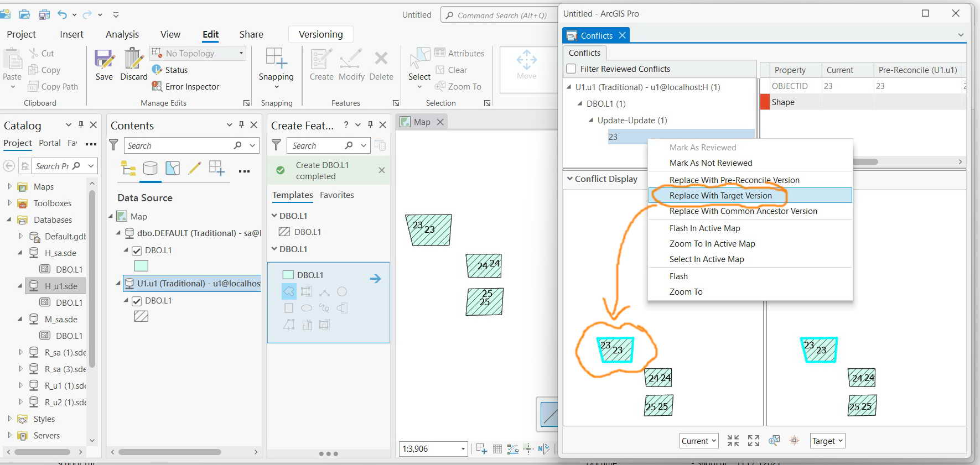980x465 pixels.
Task: Enable Filter Reviewed Conflicts checkbox
Action: coord(571,69)
